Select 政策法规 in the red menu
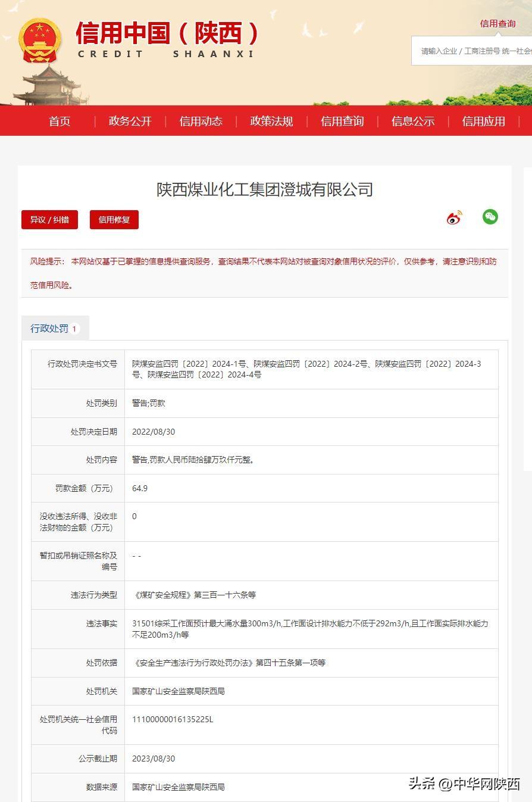Screen dimensions: 532x802 [x=271, y=121]
